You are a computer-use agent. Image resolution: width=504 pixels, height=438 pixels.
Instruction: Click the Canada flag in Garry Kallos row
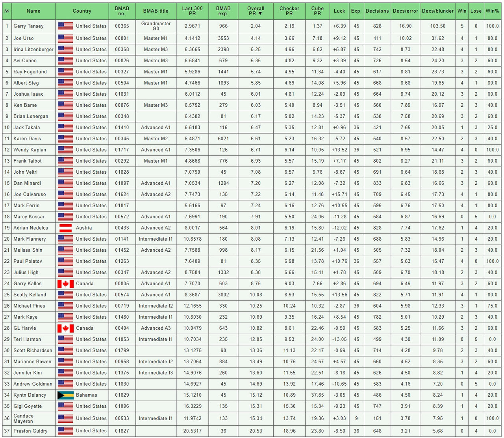point(65,284)
